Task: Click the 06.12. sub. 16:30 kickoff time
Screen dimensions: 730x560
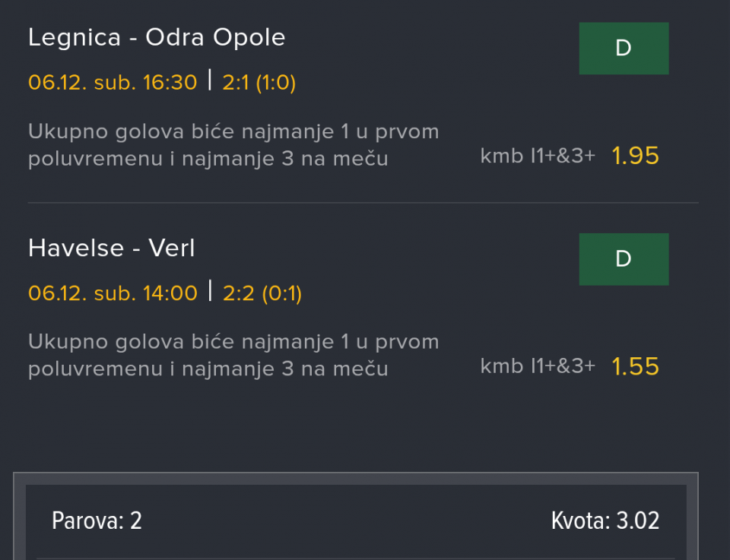Action: (x=113, y=82)
